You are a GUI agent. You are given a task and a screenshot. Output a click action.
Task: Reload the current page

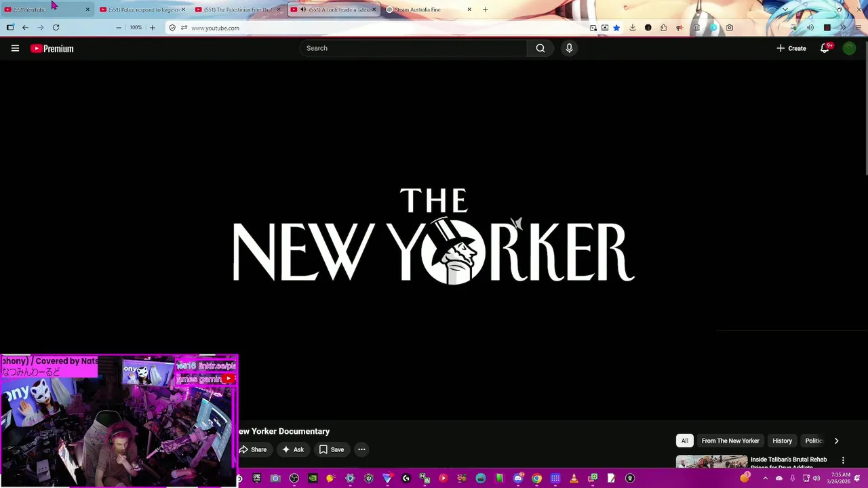tap(56, 28)
